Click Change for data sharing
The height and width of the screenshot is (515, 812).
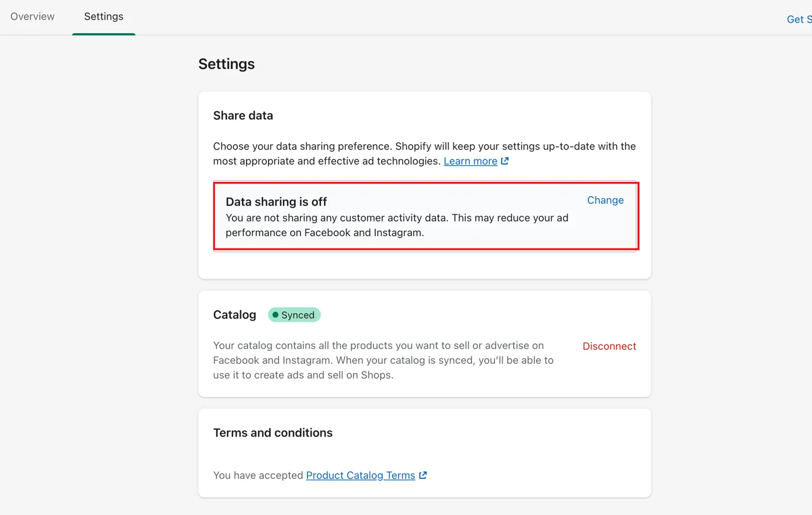[605, 200]
